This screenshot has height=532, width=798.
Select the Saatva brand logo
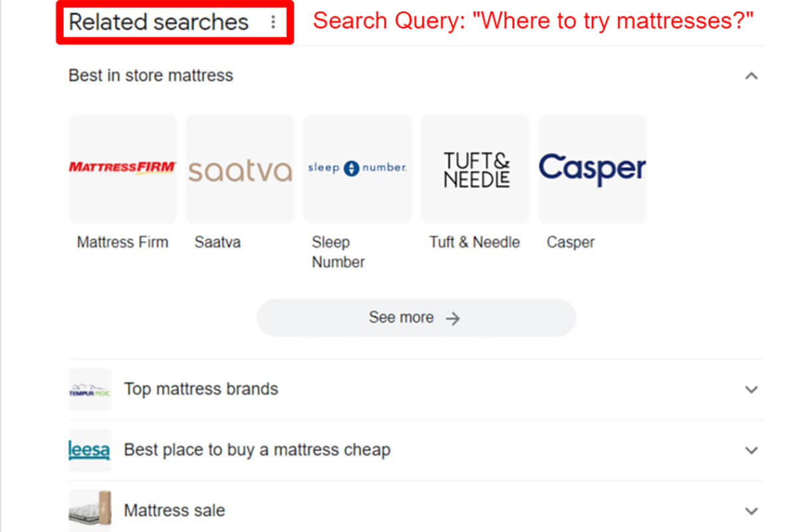[x=240, y=168]
